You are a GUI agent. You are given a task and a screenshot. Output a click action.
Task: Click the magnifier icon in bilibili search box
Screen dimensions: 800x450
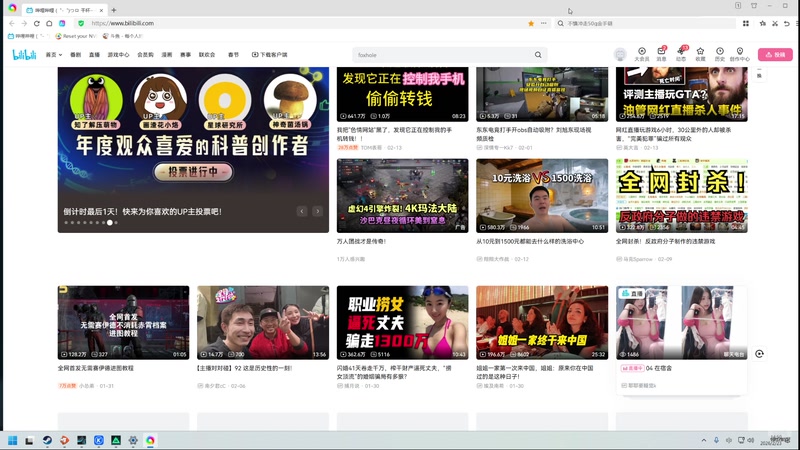tap(538, 55)
